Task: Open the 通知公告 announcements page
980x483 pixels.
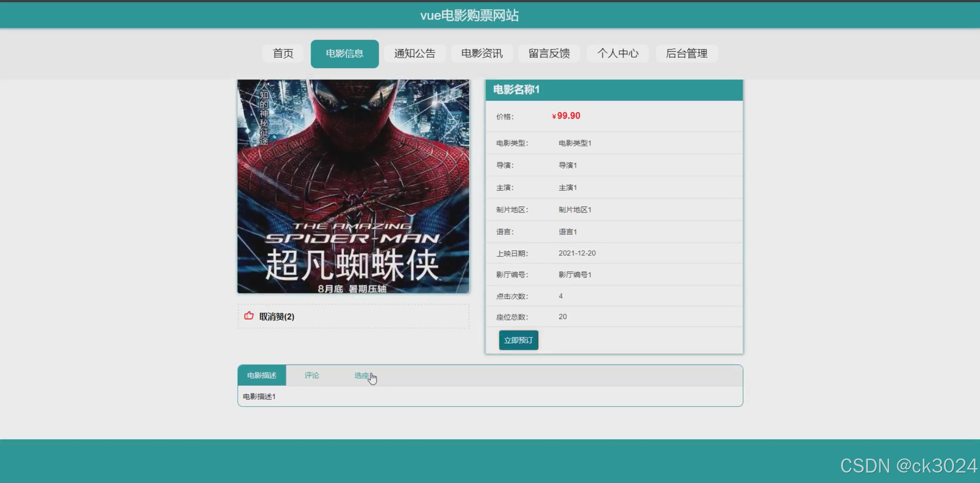Action: point(414,53)
